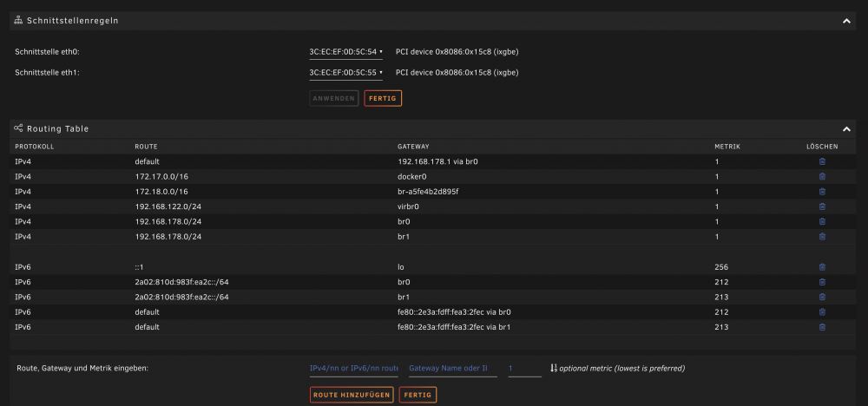Click the Routing Table share icon
This screenshot has width=868, height=406.
[18, 128]
